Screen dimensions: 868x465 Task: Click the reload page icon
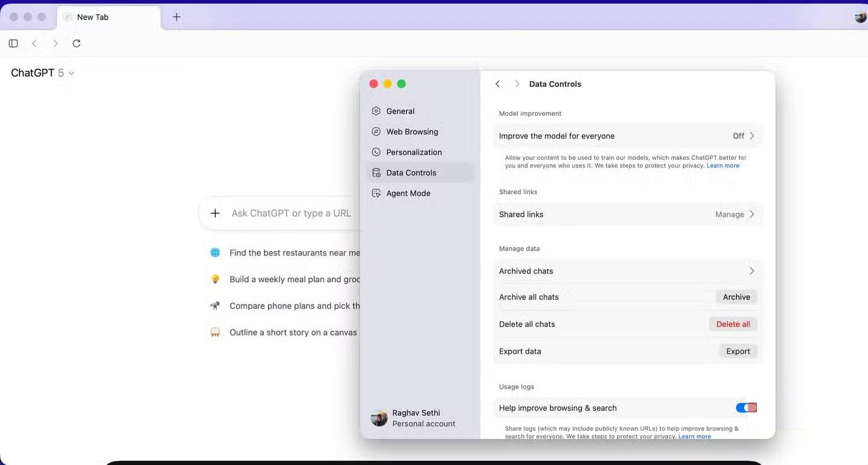[76, 43]
